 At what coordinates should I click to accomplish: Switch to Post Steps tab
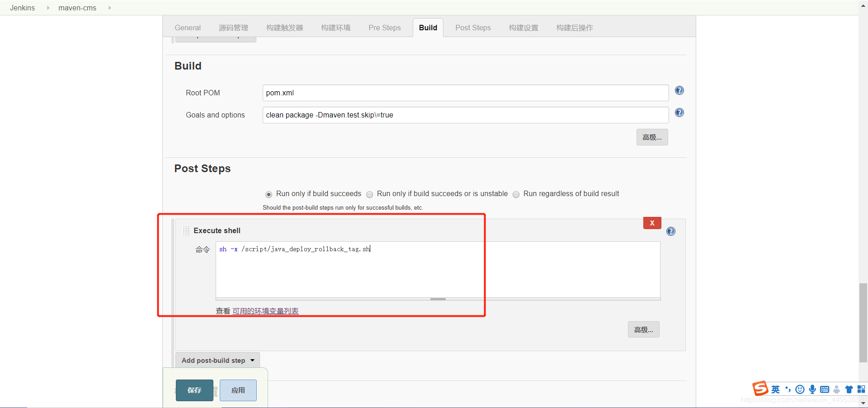coord(473,28)
